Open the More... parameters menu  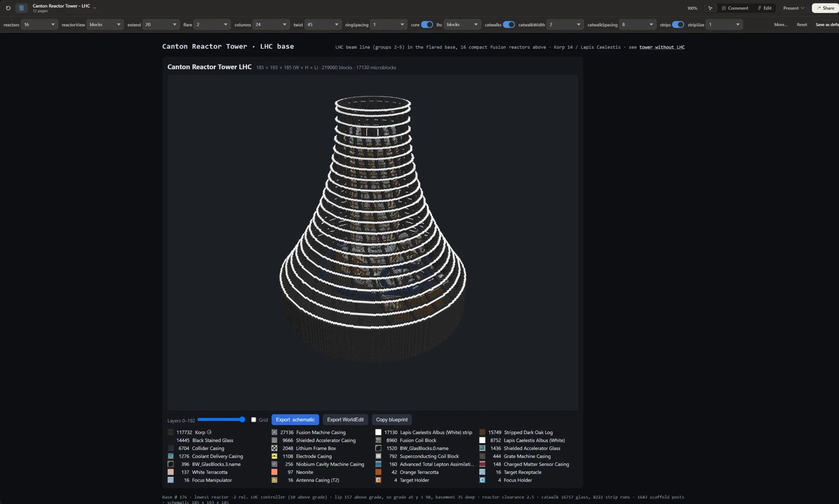tap(780, 25)
